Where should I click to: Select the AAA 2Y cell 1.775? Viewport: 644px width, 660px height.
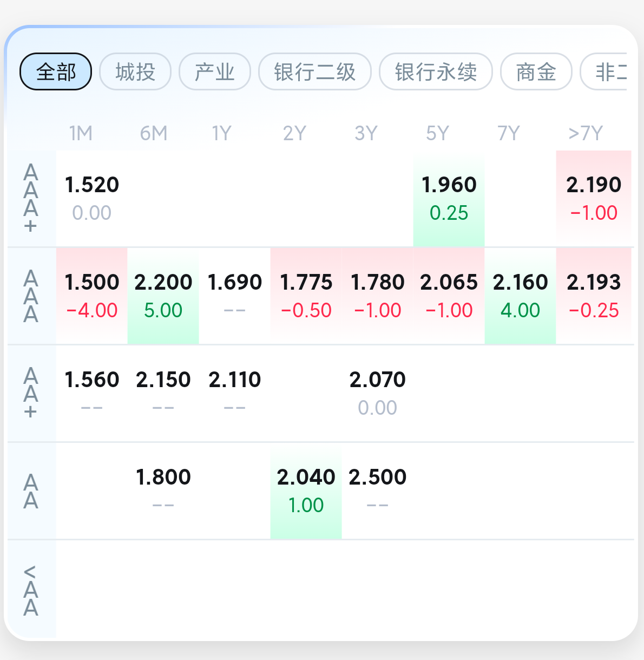point(306,296)
